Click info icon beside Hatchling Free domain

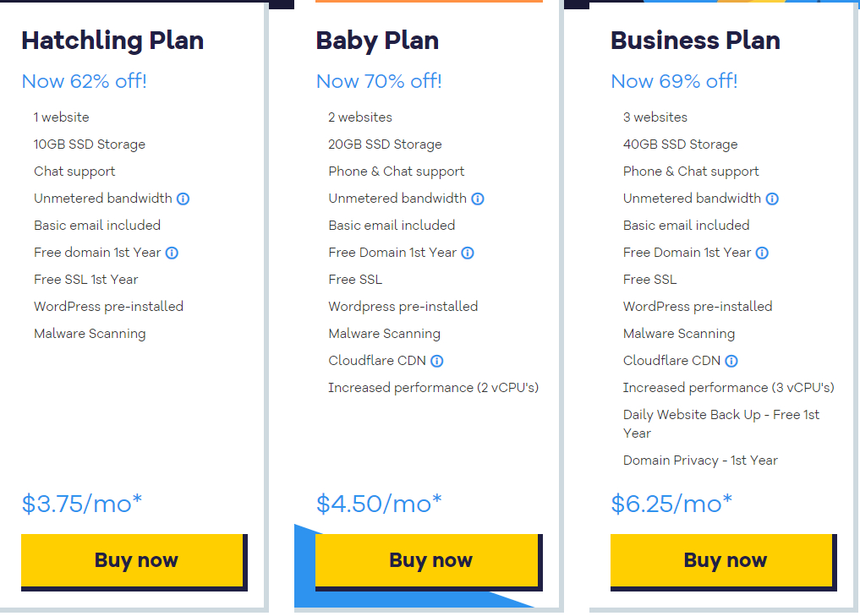tap(172, 253)
